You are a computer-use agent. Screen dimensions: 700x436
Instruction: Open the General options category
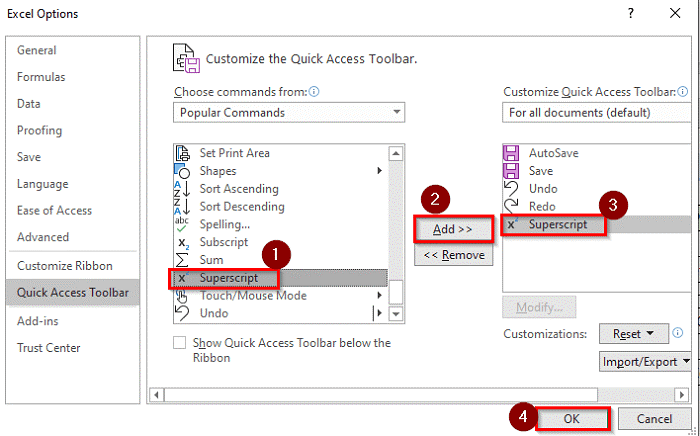(37, 50)
